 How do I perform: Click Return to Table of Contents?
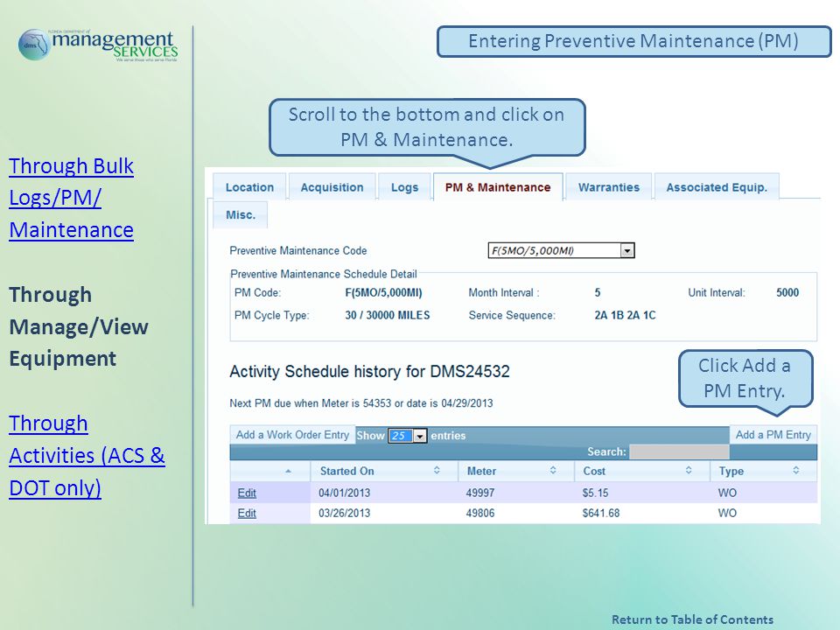pos(692,619)
